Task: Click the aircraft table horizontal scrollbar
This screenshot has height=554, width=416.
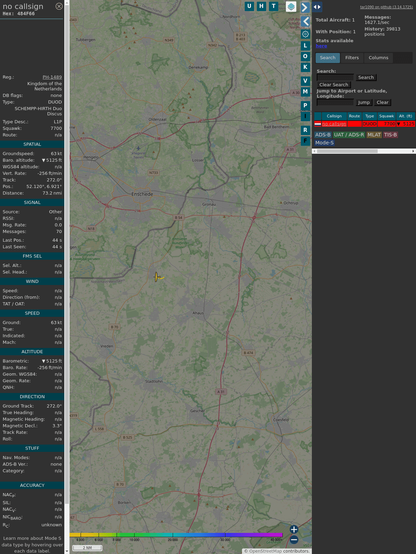Action: pyautogui.click(x=364, y=151)
